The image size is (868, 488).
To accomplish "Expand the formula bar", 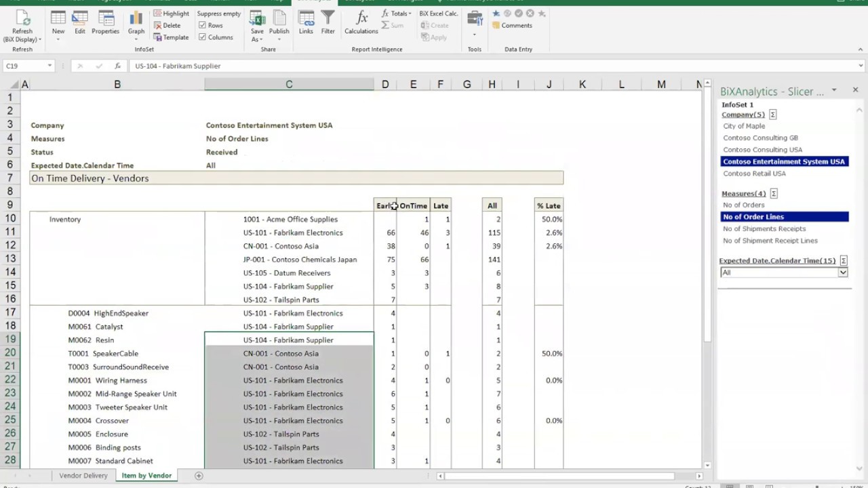I will click(861, 66).
